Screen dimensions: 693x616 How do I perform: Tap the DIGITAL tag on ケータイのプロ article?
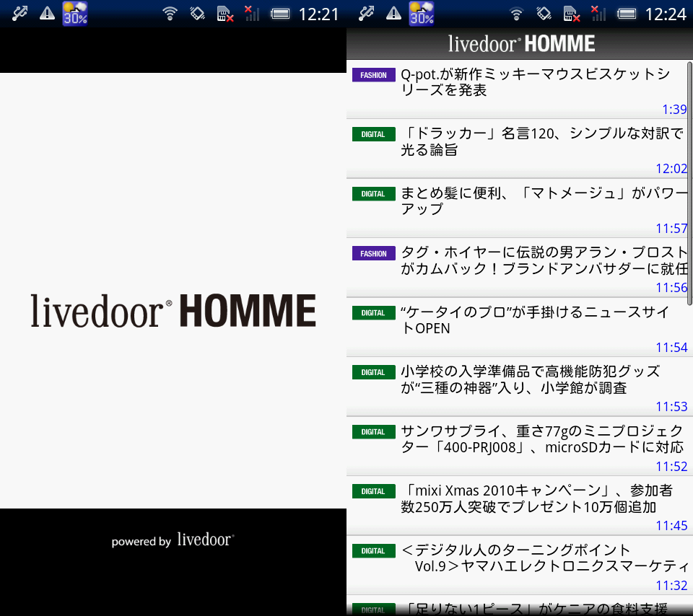pyautogui.click(x=373, y=312)
